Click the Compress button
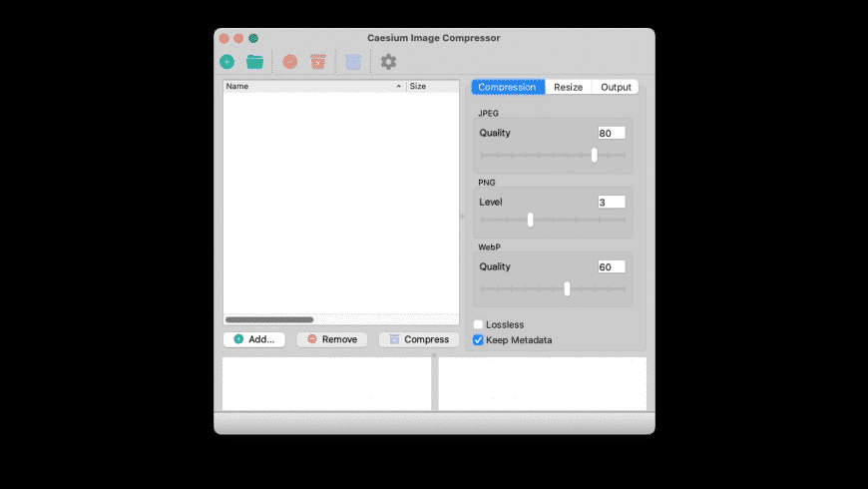This screenshot has height=489, width=868. click(419, 339)
